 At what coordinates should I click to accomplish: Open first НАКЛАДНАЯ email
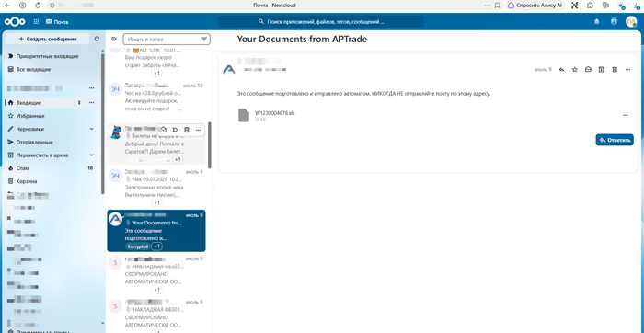(156, 274)
